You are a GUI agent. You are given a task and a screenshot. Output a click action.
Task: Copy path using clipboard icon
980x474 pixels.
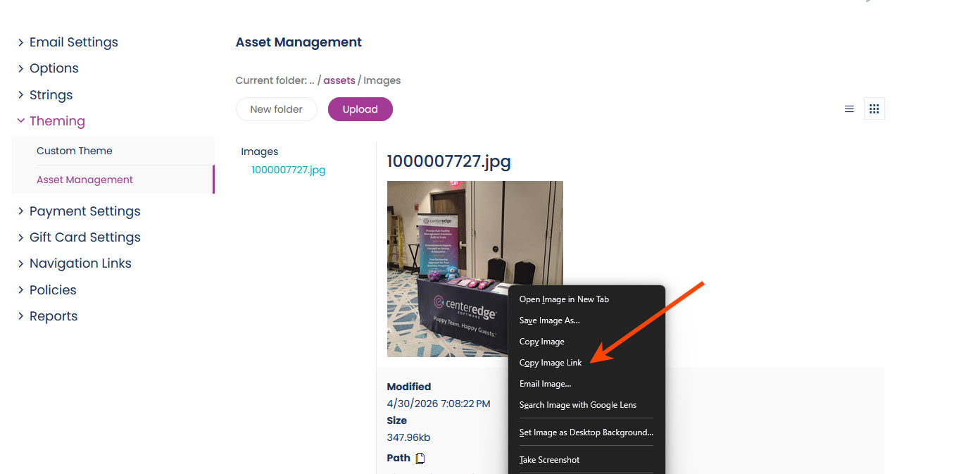coord(420,458)
